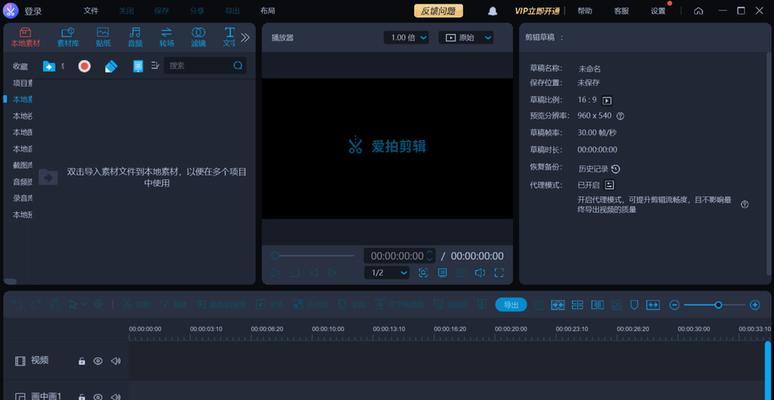Click the first timeline snapping icon after 导出
The image size is (774, 400).
pos(558,305)
